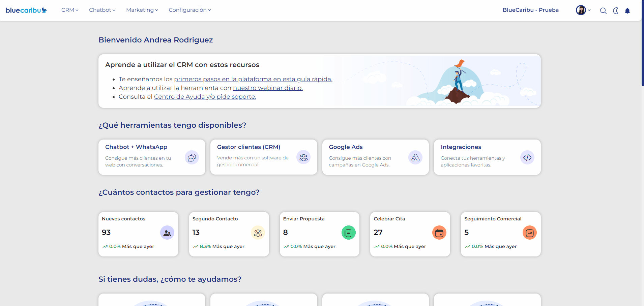644x306 pixels.
Task: Click the BlueCaribu - Prueba account name
Action: (531, 10)
